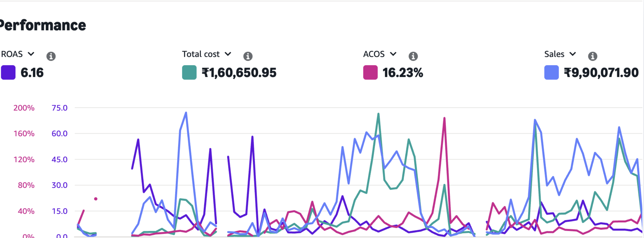Image resolution: width=644 pixels, height=238 pixels.
Task: Click the 75.0 ROAS axis label
Action: (60, 108)
